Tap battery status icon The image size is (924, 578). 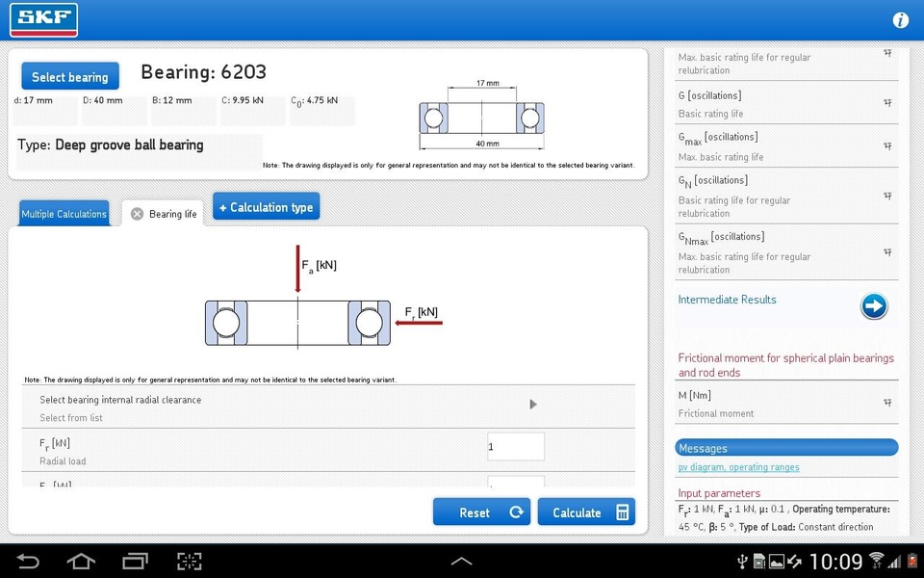point(912,561)
